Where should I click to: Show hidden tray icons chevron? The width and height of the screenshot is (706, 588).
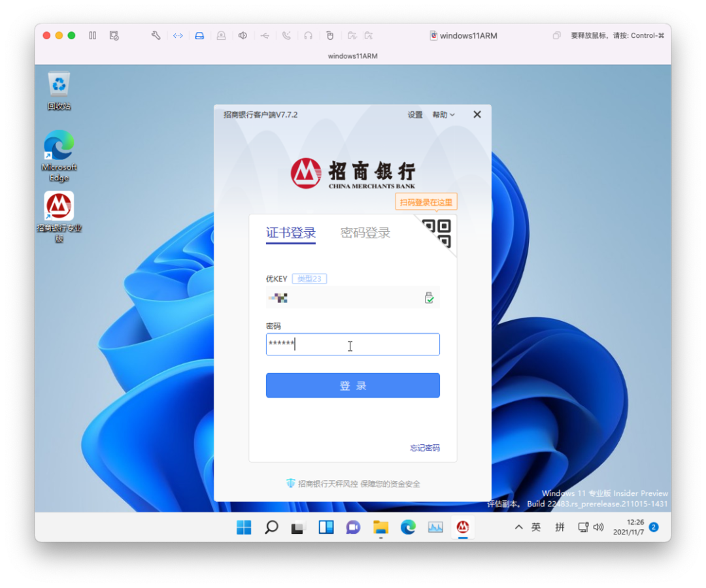click(518, 527)
